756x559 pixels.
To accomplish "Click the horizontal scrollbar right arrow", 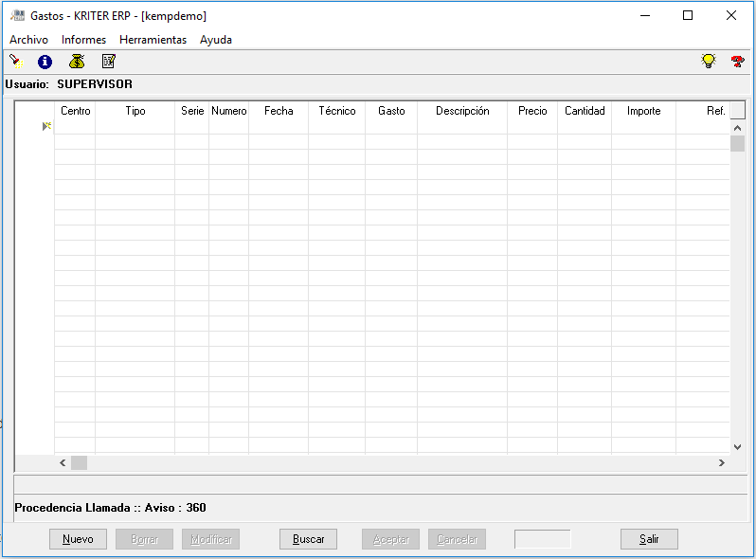I will (721, 462).
